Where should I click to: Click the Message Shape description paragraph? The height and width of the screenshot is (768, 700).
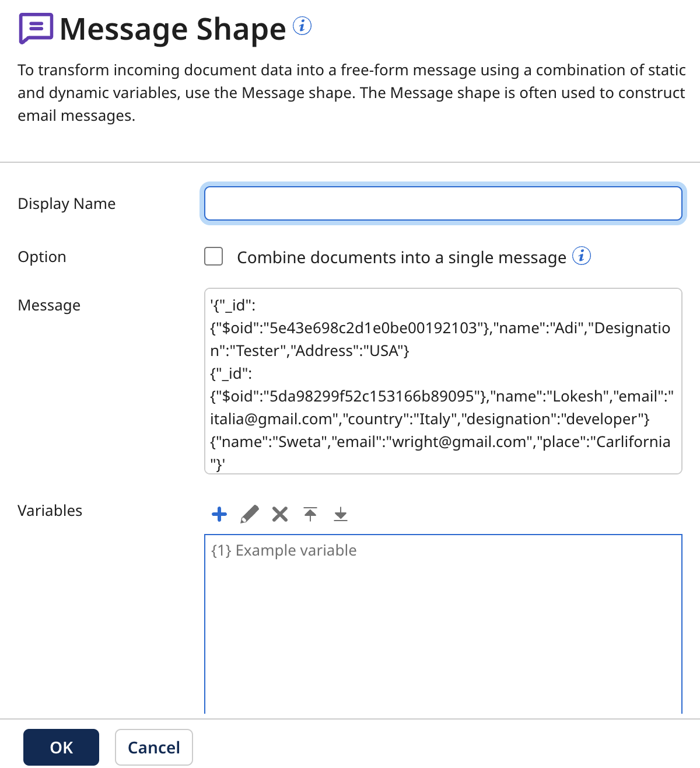click(x=350, y=92)
